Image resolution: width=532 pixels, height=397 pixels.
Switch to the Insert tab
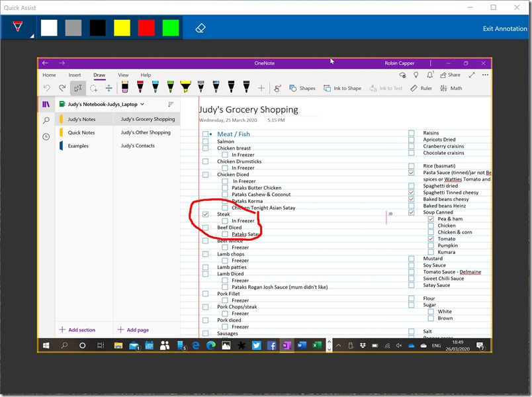(x=75, y=75)
